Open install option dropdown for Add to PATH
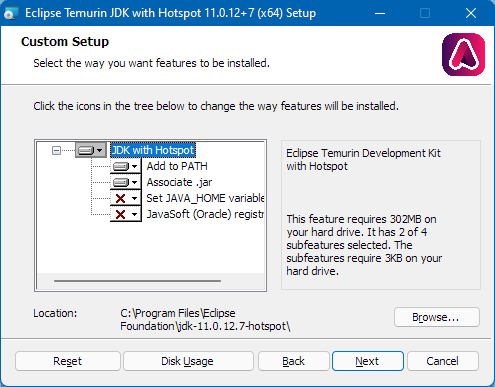This screenshot has width=495, height=387. 126,166
